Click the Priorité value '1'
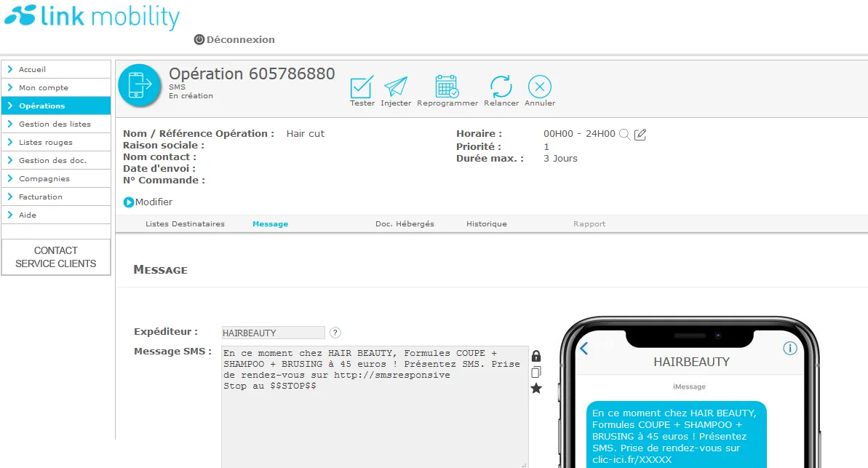The height and width of the screenshot is (468, 868). [x=546, y=147]
